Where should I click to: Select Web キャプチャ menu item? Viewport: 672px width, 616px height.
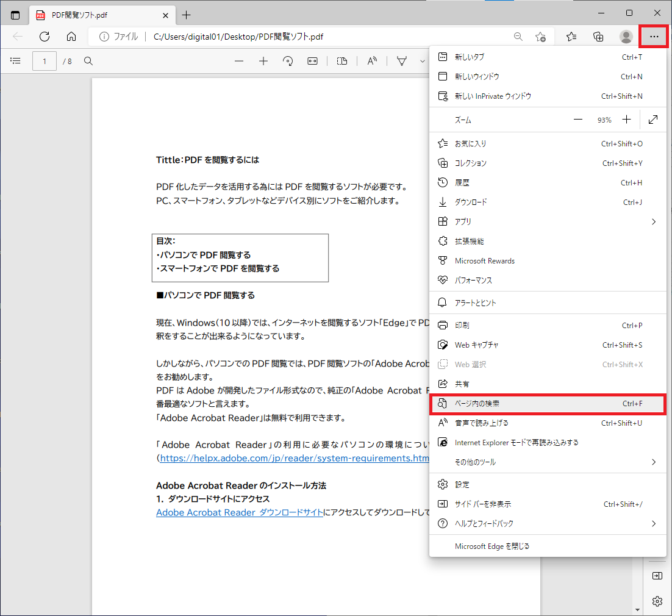548,345
